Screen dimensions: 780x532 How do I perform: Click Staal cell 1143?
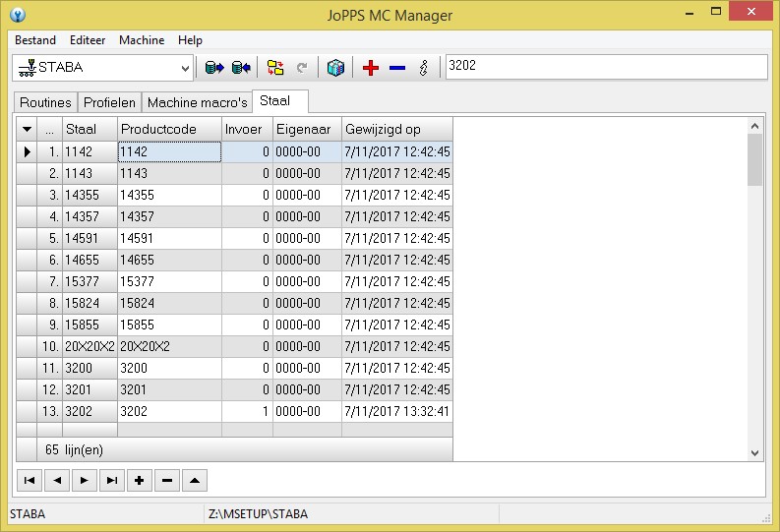coord(90,173)
